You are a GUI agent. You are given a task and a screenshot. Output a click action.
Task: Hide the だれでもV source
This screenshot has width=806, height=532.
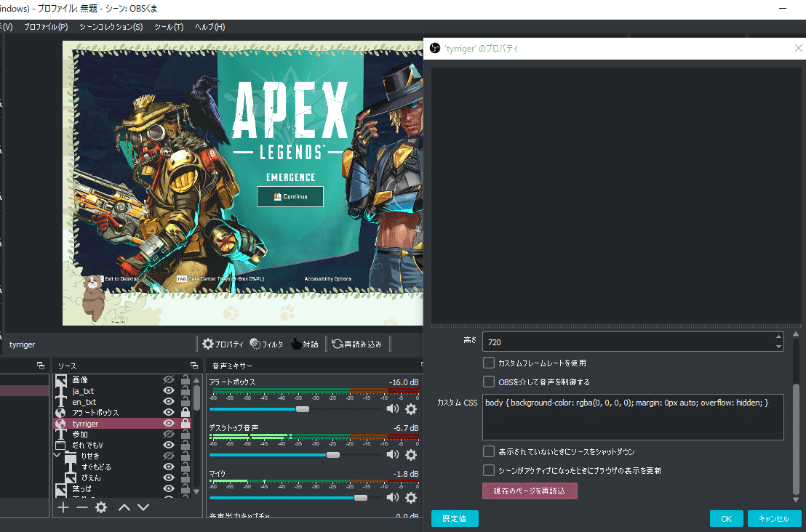tap(169, 446)
